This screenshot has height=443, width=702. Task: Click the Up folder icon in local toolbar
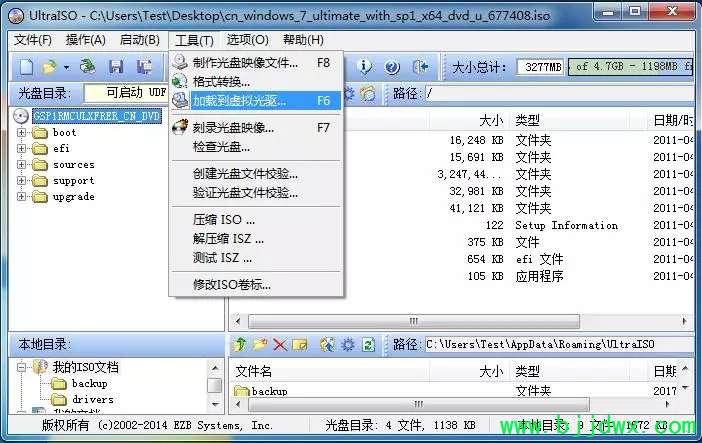coord(240,344)
